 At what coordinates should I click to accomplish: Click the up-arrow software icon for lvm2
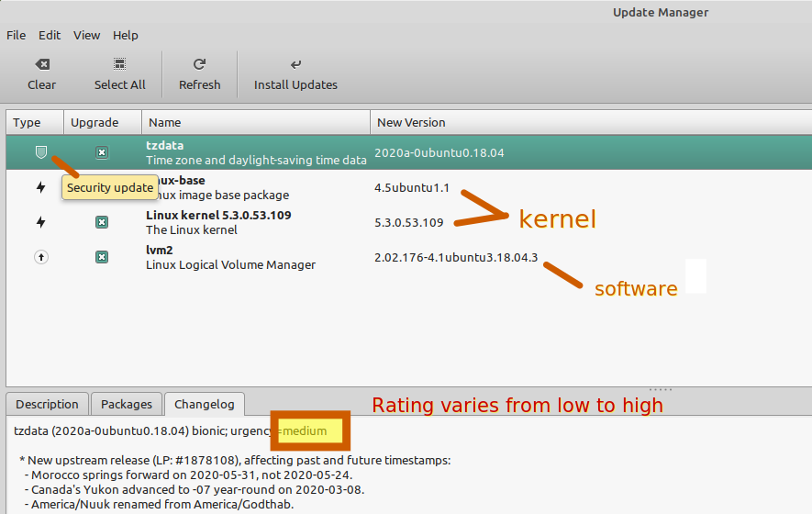pyautogui.click(x=40, y=257)
